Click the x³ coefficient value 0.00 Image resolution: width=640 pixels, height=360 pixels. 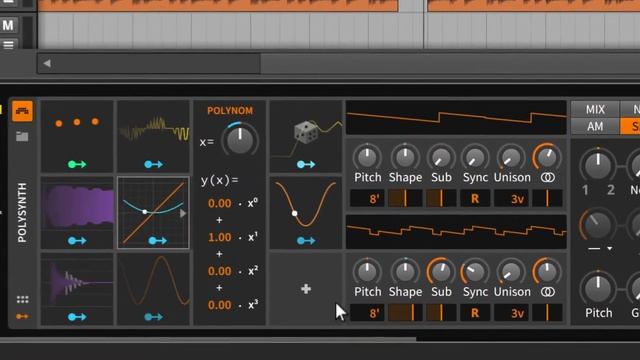coord(220,305)
